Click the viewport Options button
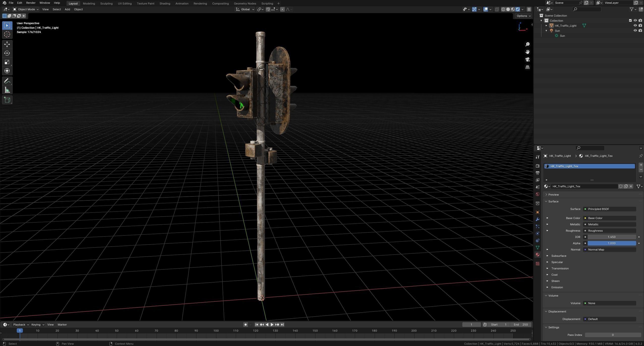The width and height of the screenshot is (644, 346). click(523, 16)
